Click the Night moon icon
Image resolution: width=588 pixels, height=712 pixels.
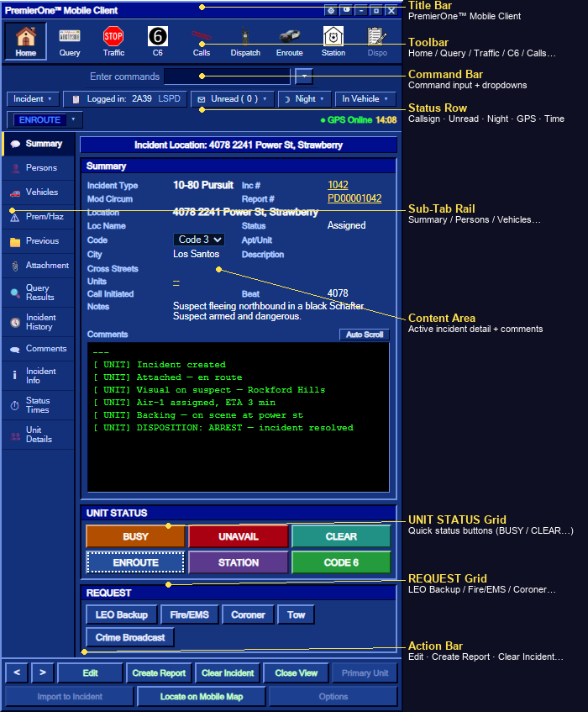(x=286, y=99)
